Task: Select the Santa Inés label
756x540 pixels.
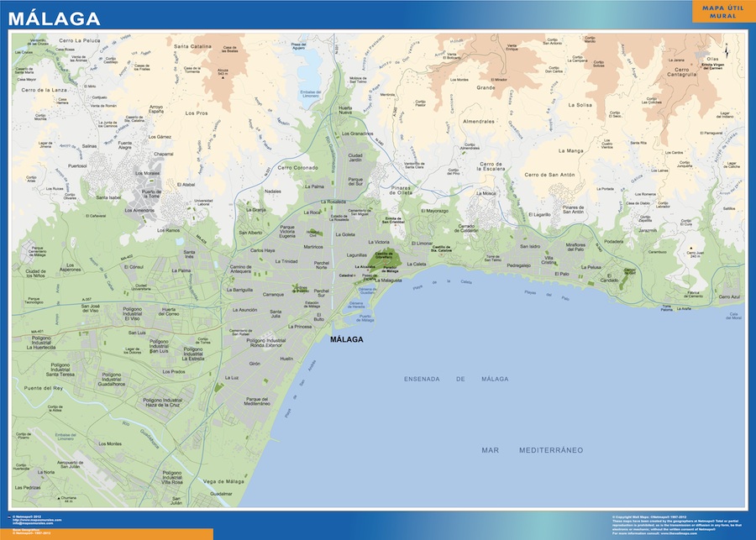Action: pos(190,254)
